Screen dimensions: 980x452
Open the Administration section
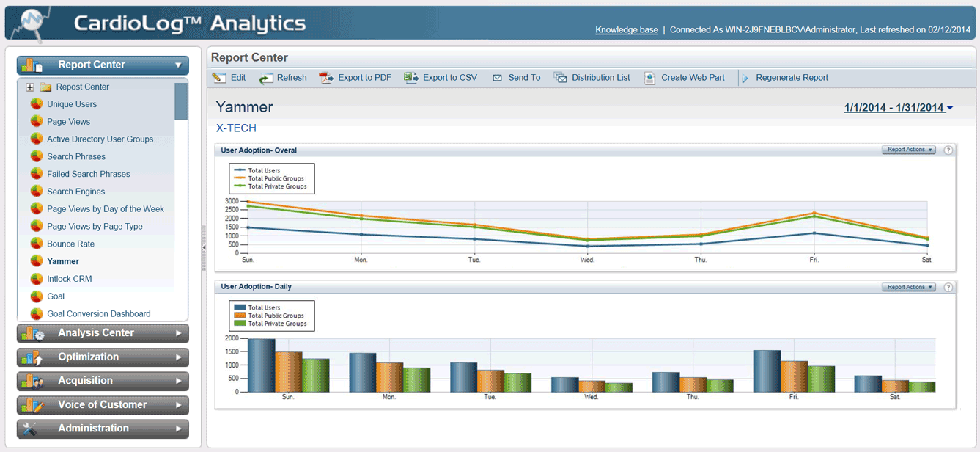pyautogui.click(x=103, y=429)
